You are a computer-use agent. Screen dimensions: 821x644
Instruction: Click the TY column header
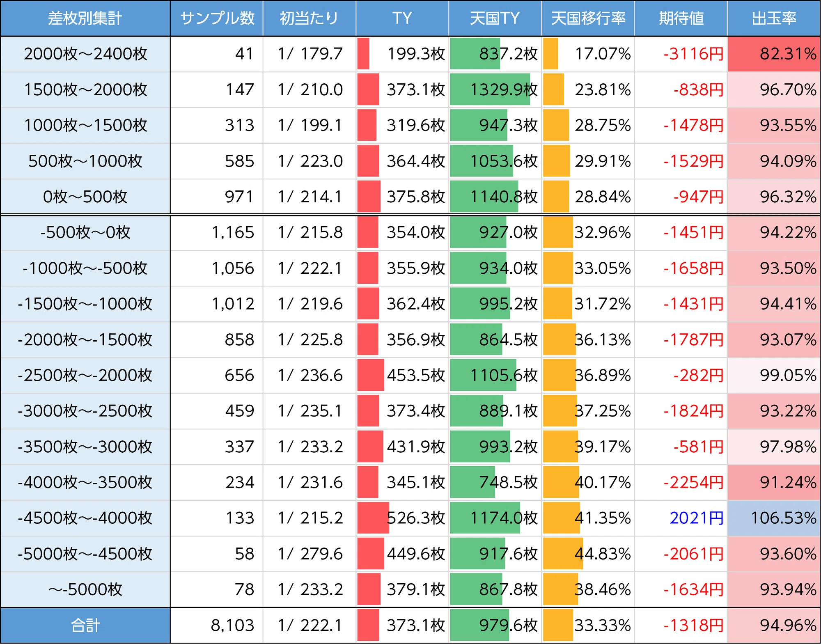pyautogui.click(x=402, y=18)
